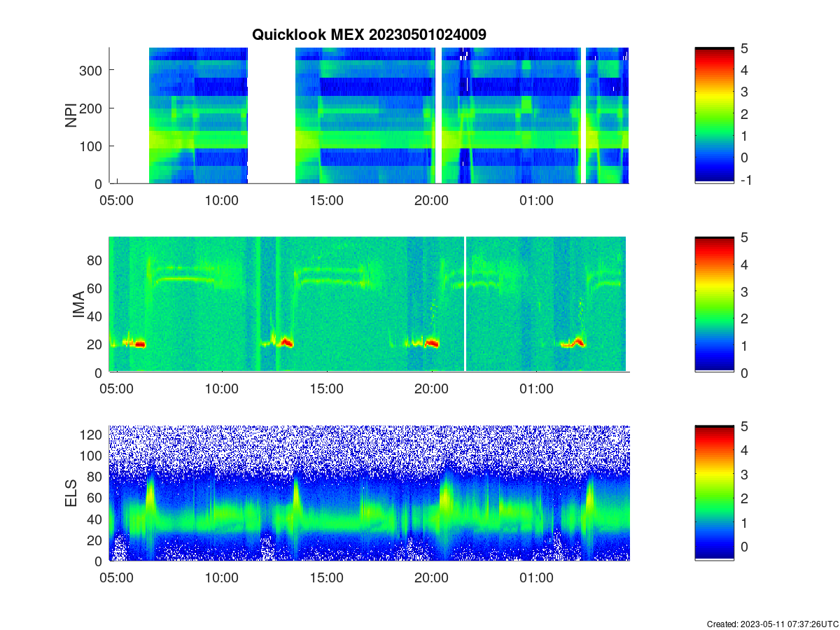Screen dimensions: 840x630
Task: Select the IMA y-axis label
Action: (78, 305)
